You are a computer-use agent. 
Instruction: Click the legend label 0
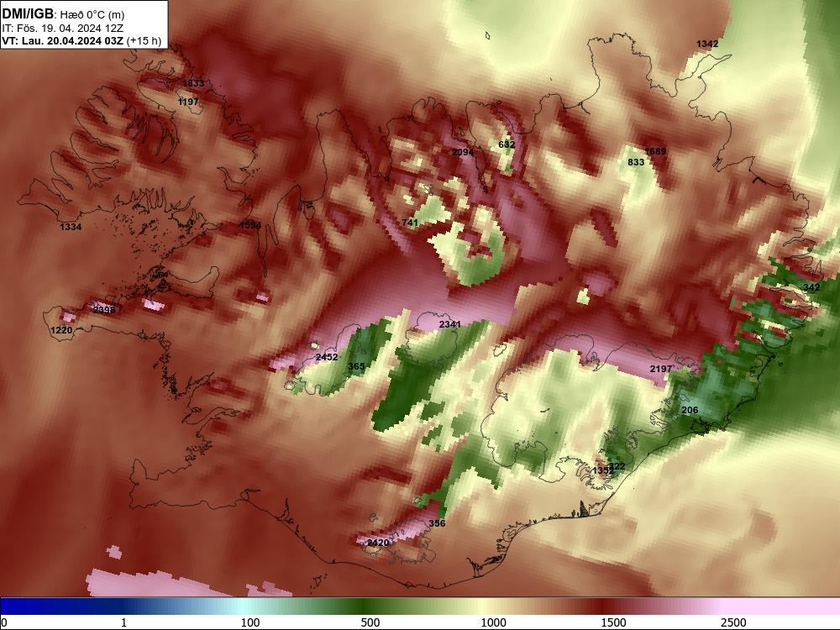[4, 622]
